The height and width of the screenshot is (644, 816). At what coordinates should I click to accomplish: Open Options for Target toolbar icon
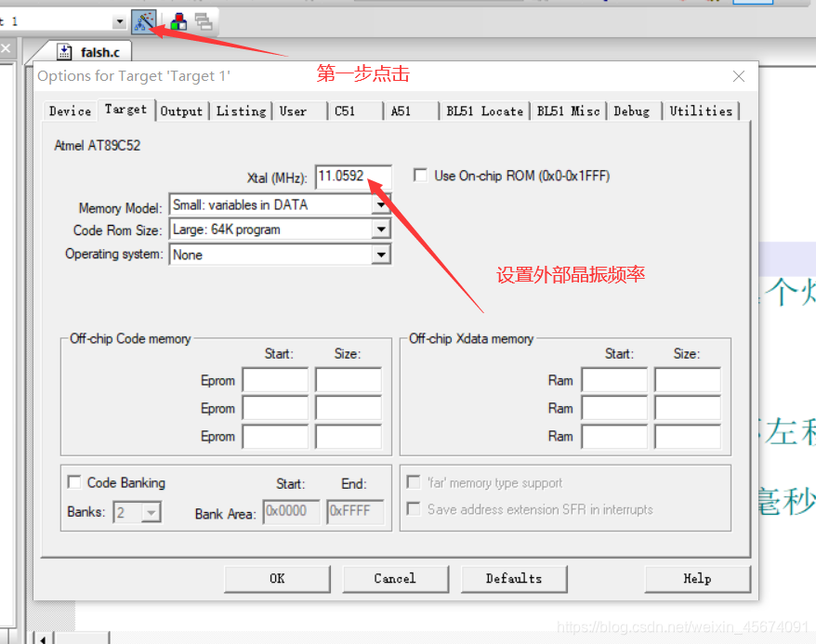[x=144, y=21]
